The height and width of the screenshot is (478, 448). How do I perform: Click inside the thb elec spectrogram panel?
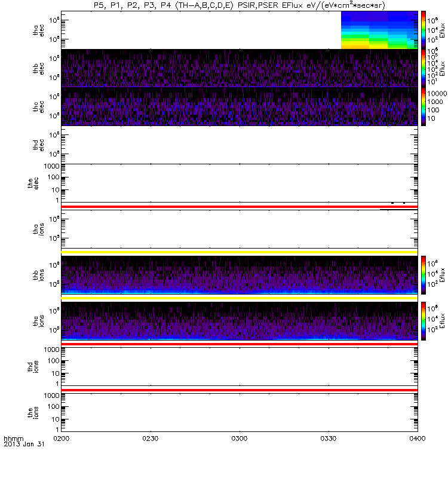click(240, 68)
